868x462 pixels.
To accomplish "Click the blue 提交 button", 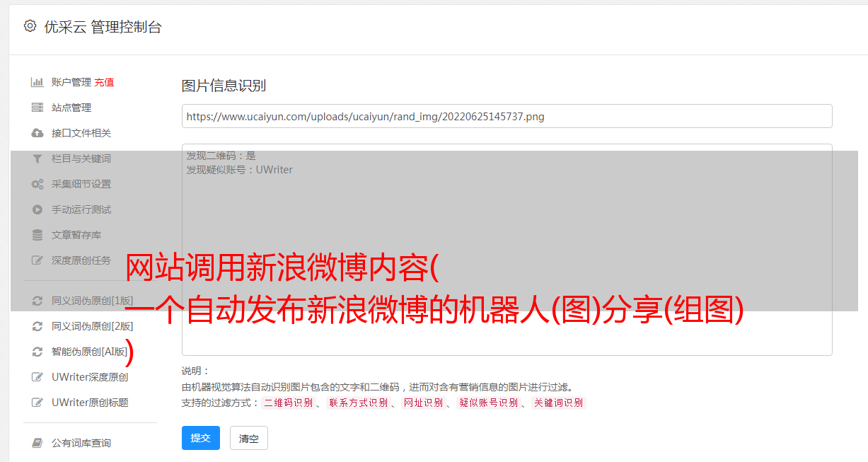I will (201, 438).
